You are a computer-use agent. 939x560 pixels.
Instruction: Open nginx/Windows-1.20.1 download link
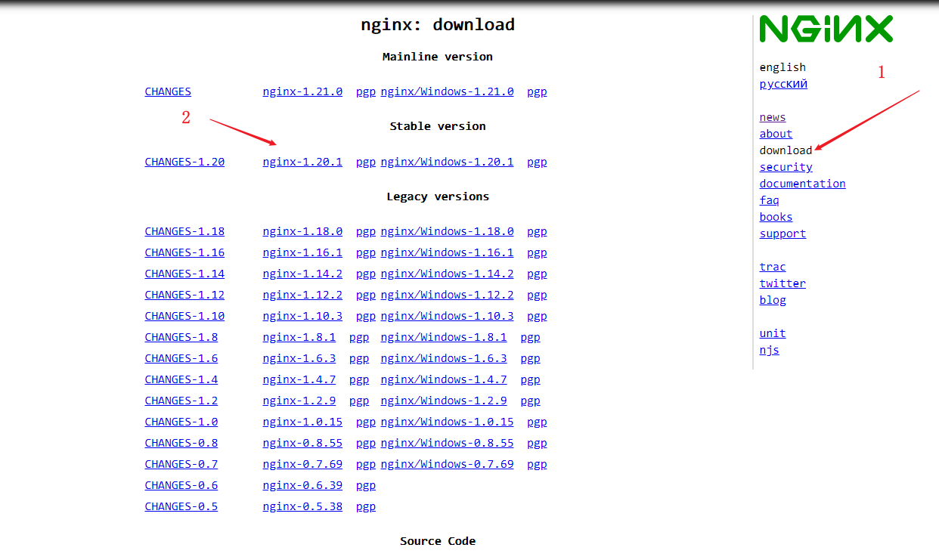pyautogui.click(x=447, y=162)
